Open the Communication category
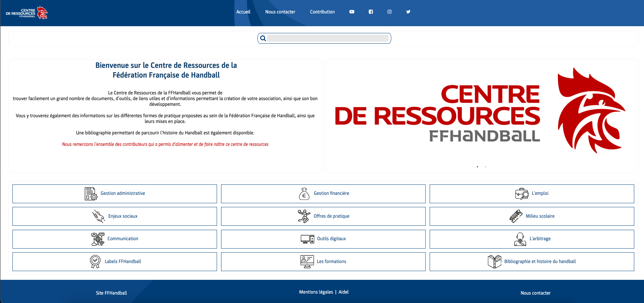Viewport: 644px width, 303px height. click(x=115, y=239)
